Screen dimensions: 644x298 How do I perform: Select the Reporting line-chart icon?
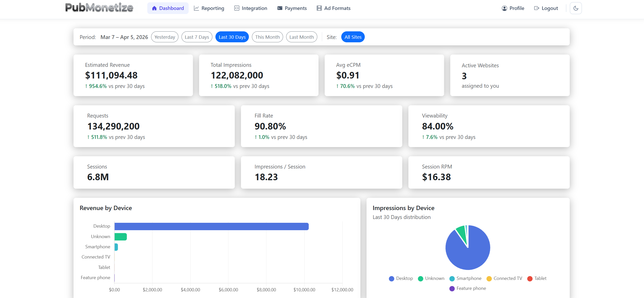click(x=196, y=8)
